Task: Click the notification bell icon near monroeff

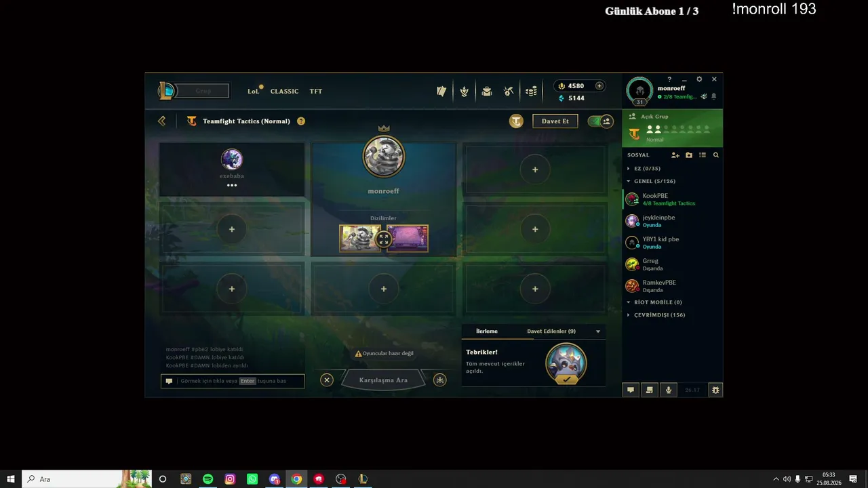Action: (713, 96)
